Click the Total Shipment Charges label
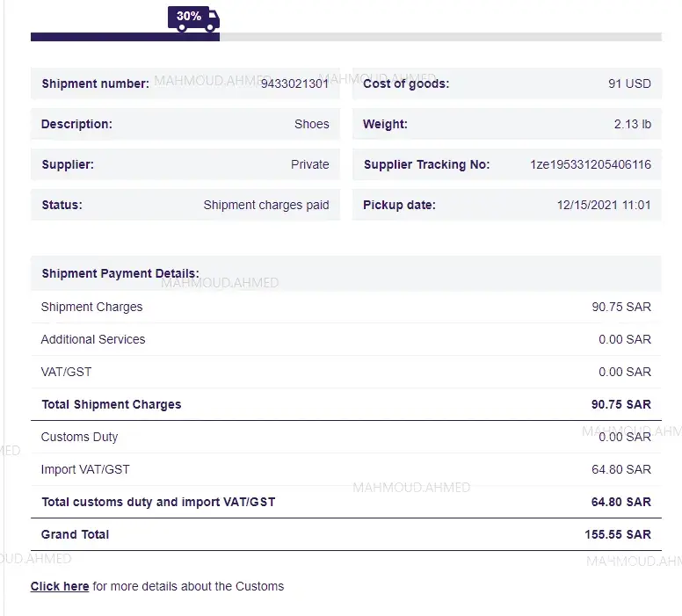The width and height of the screenshot is (682, 616). tap(112, 404)
